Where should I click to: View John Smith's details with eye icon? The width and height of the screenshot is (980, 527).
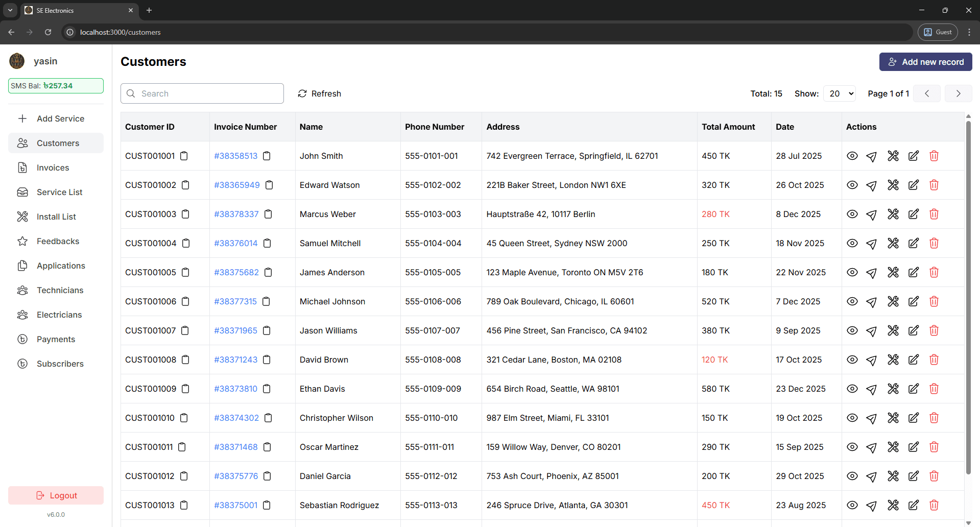[x=852, y=156]
